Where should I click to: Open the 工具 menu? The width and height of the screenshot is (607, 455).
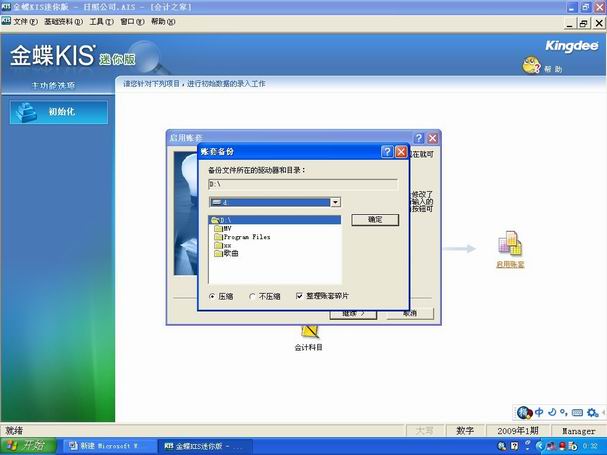click(102, 22)
